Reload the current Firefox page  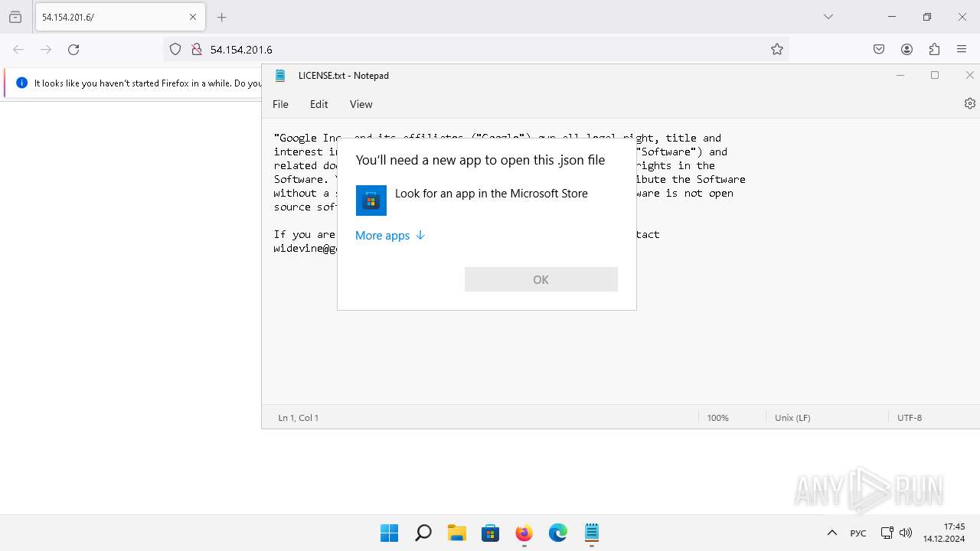(73, 49)
